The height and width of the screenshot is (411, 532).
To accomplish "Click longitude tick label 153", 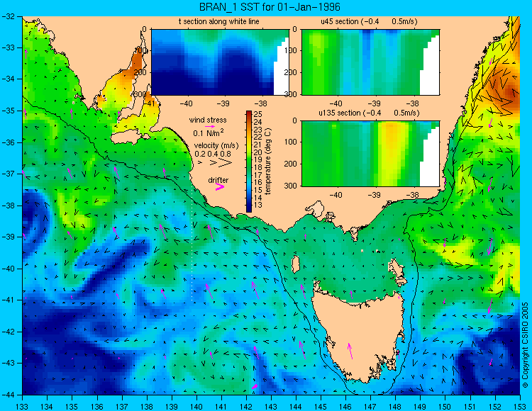I will (x=519, y=407).
